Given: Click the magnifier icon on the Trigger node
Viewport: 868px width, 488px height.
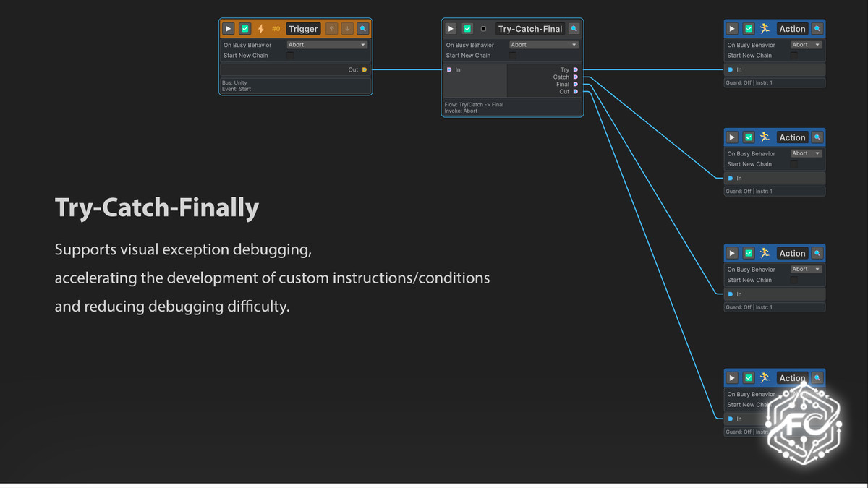Looking at the screenshot, I should point(363,29).
